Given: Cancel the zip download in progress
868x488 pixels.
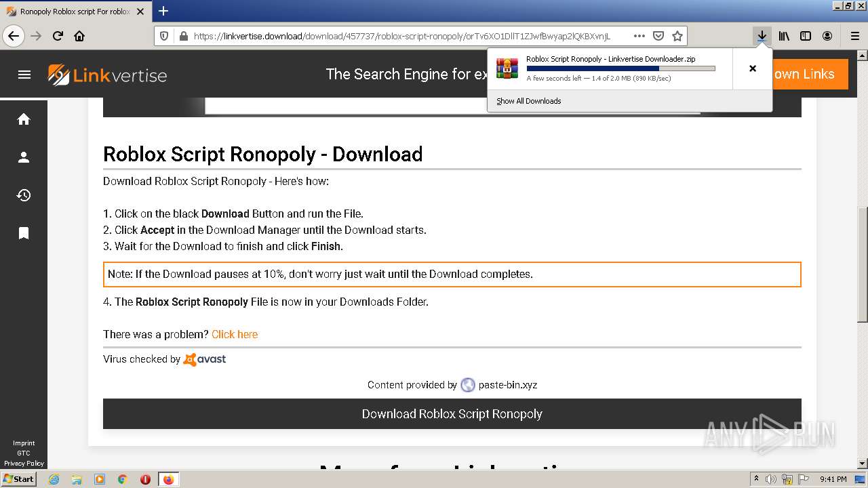Looking at the screenshot, I should (x=752, y=68).
